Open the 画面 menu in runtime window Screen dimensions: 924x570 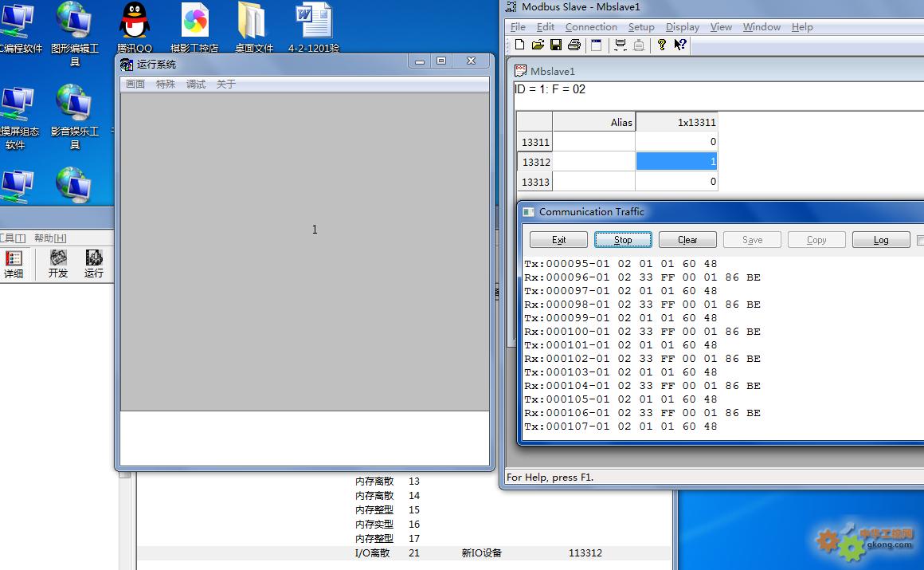[x=135, y=85]
